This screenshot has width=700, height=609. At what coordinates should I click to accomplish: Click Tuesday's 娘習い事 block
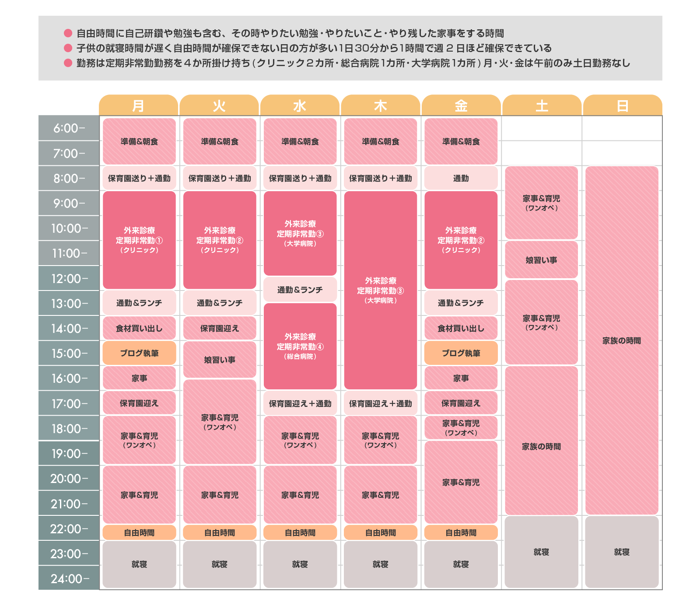click(220, 360)
